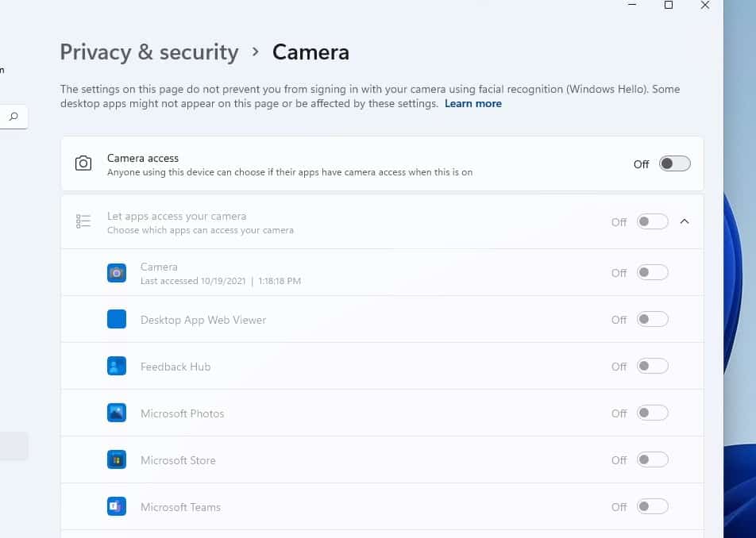Click the search magnifier icon
Image resolution: width=756 pixels, height=538 pixels.
tap(13, 117)
